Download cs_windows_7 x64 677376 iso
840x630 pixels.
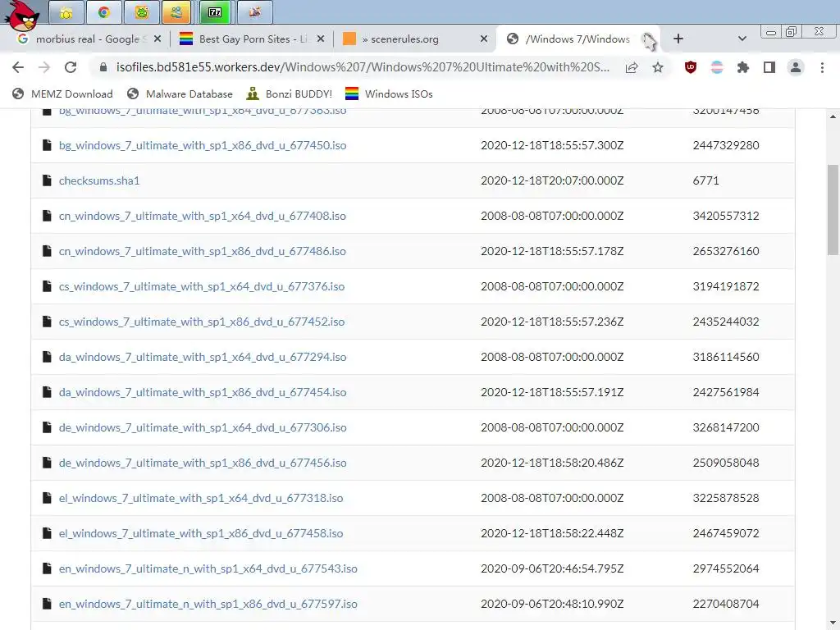[202, 286]
